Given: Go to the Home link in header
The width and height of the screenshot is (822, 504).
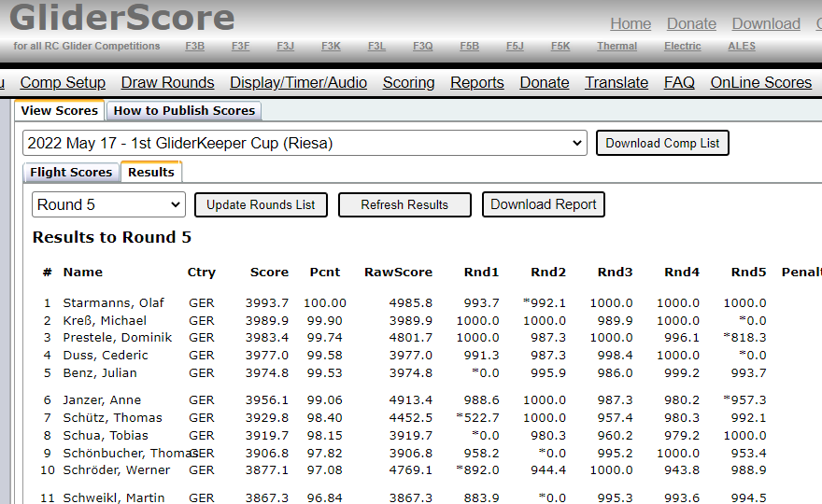Looking at the screenshot, I should pos(631,23).
